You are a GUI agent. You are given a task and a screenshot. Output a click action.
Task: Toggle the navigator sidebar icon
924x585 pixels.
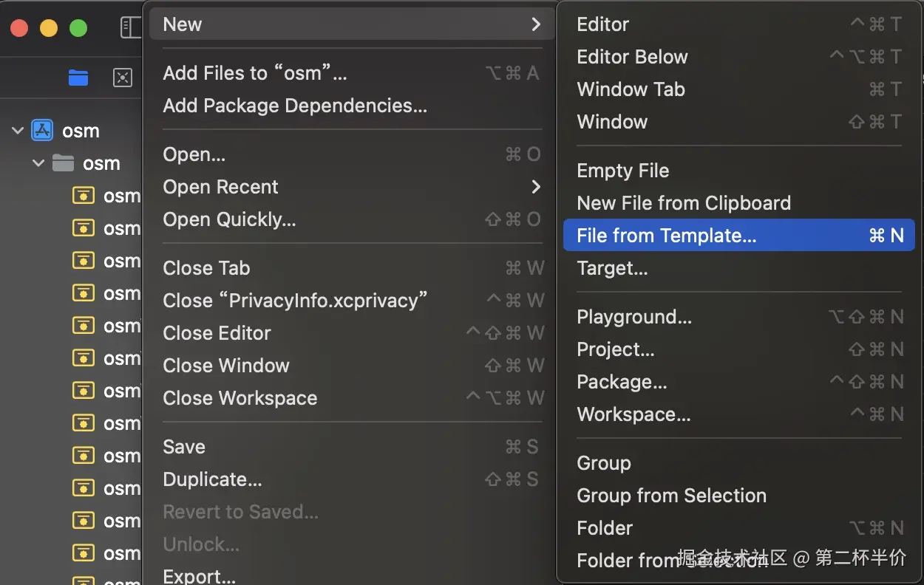tap(130, 28)
